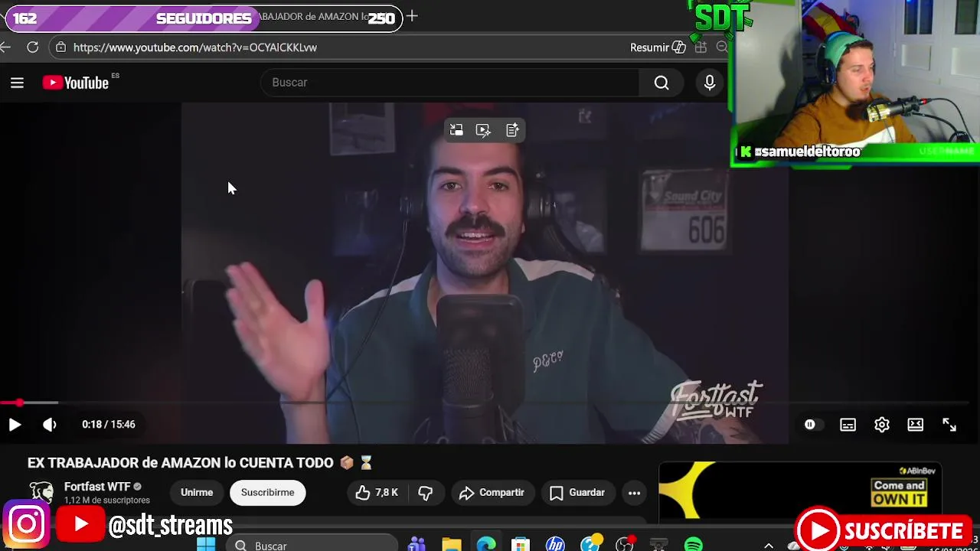Click inside the Buscar YouTube search field
Screen dimensions: 980x551
pos(450,83)
